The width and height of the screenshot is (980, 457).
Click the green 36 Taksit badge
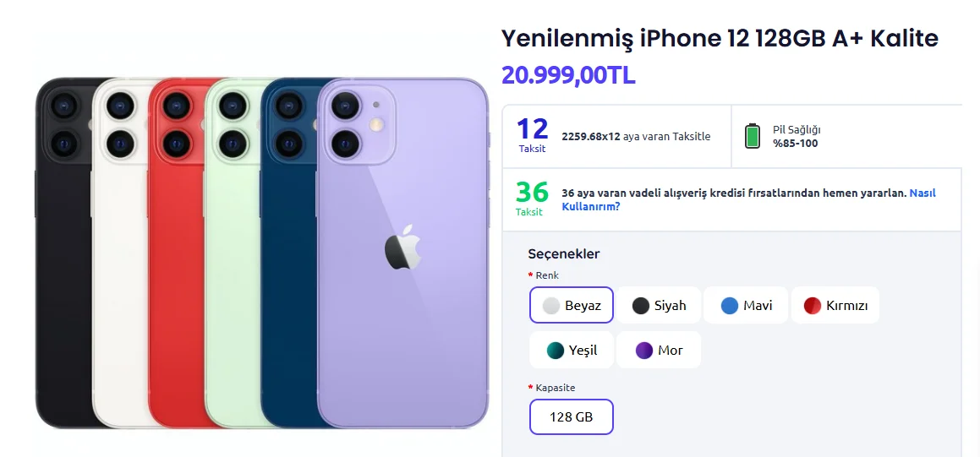(532, 199)
